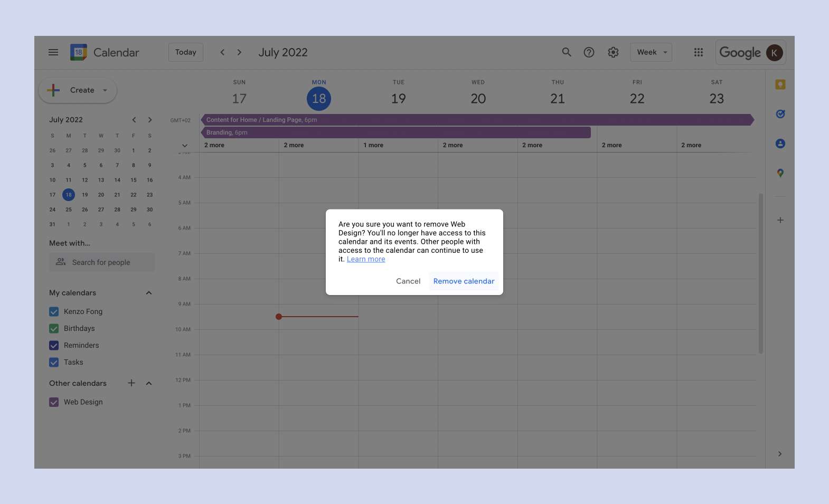This screenshot has width=829, height=504.
Task: Open Maps in the side panel
Action: pos(780,173)
